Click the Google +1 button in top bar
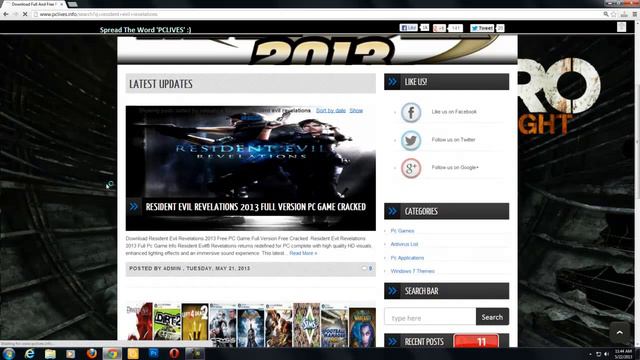This screenshot has width=640, height=360. click(x=439, y=28)
